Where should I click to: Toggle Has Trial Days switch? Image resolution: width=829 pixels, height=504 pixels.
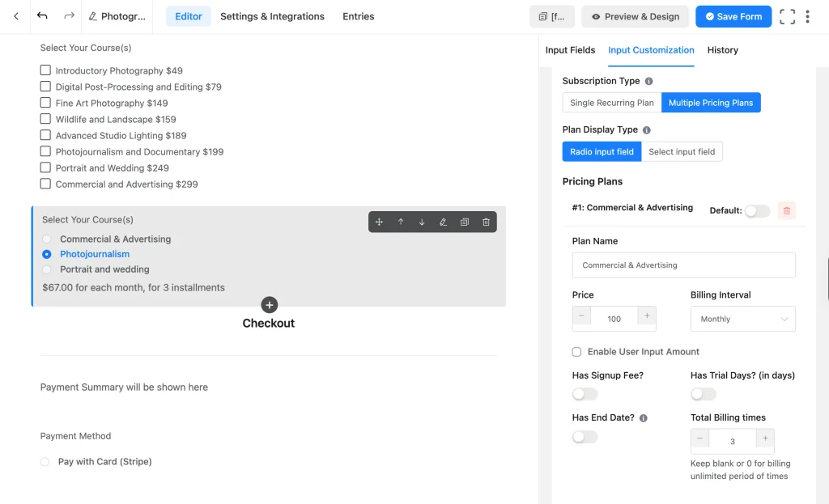(704, 394)
